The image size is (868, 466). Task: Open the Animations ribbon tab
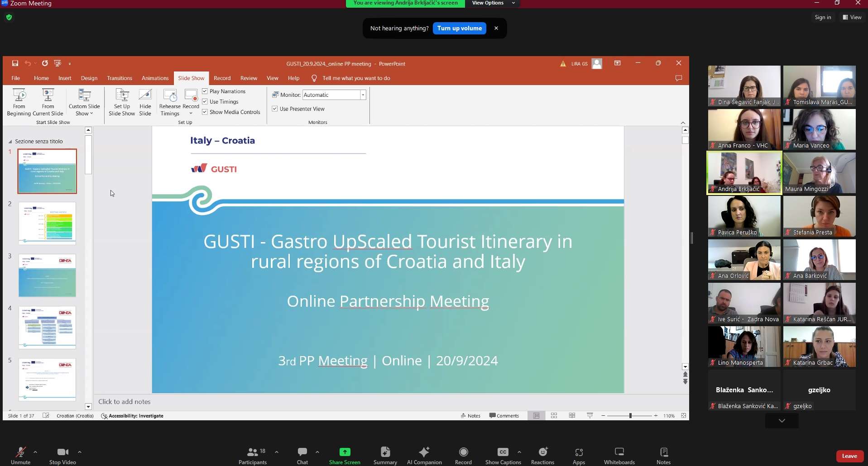(155, 78)
